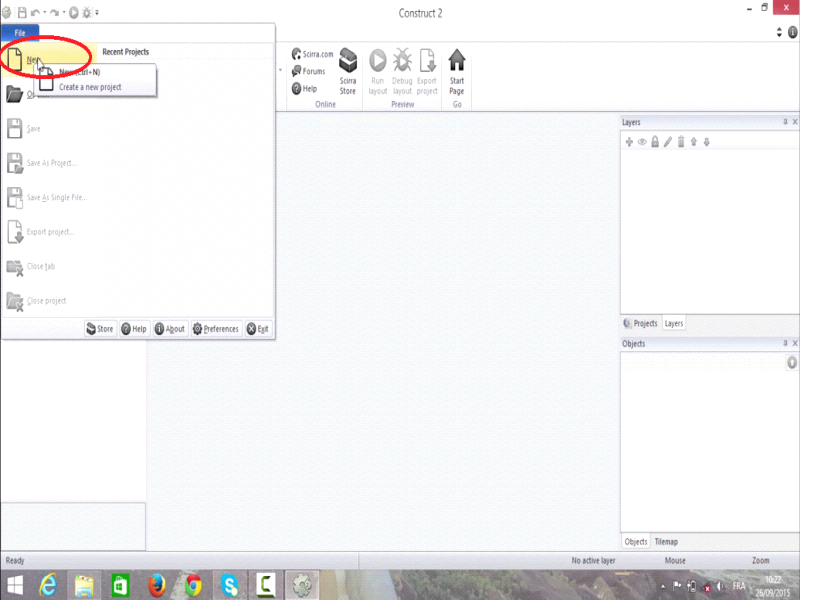
Task: Open the Redo history dropdown arrow
Action: coord(64,12)
